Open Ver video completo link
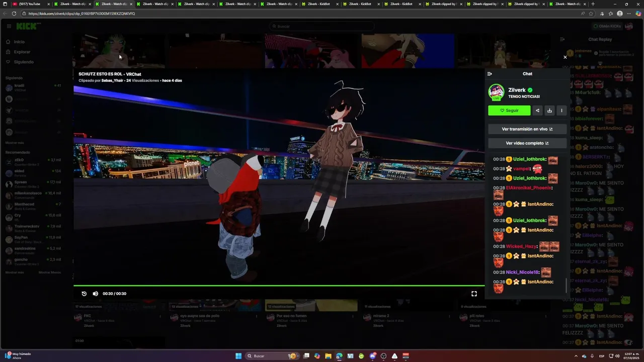Screen dimensions: 644x362 pyautogui.click(x=527, y=143)
